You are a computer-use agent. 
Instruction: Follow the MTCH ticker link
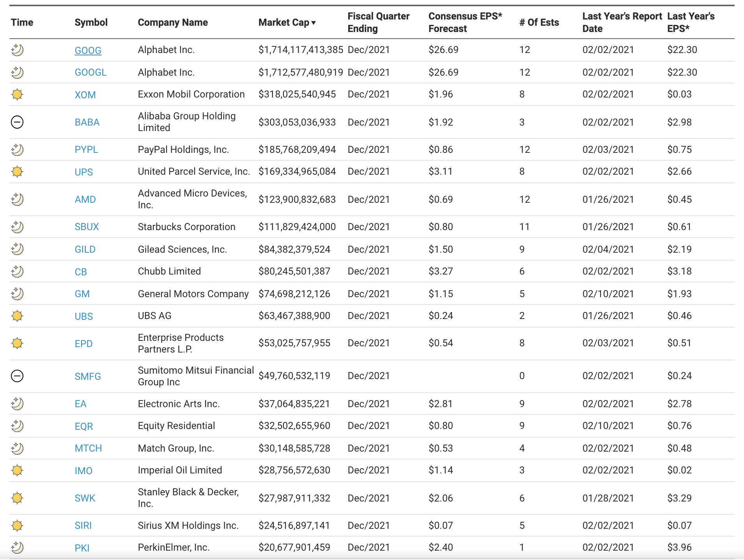point(88,448)
